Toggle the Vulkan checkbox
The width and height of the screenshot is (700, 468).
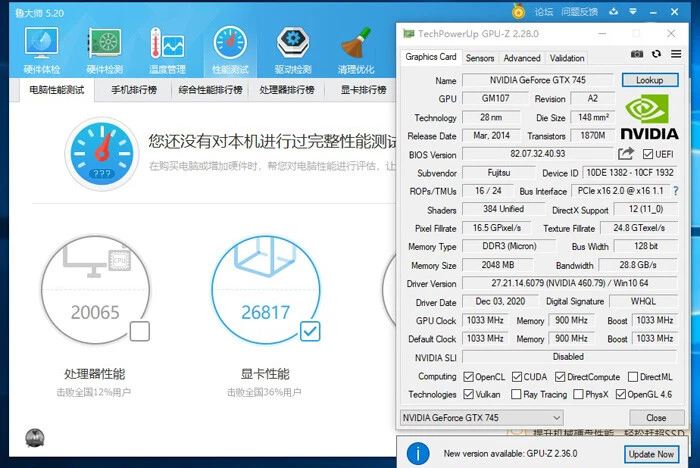pyautogui.click(x=468, y=394)
